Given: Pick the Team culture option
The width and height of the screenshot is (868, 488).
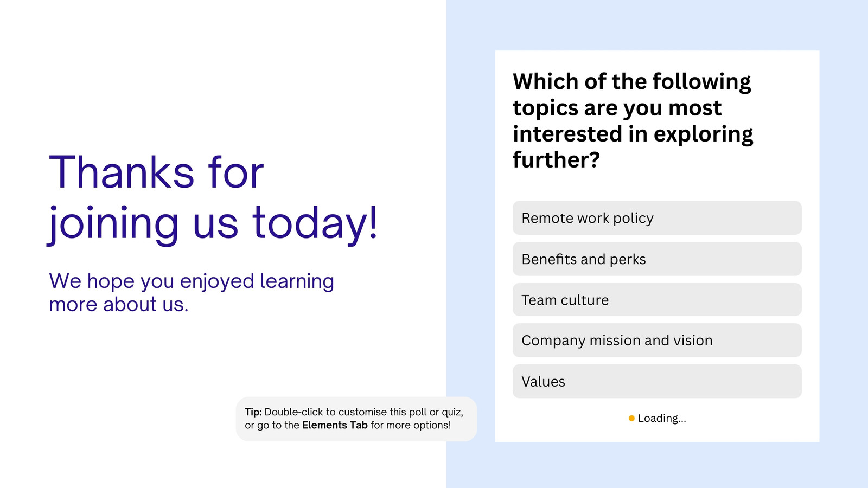Looking at the screenshot, I should [x=657, y=300].
